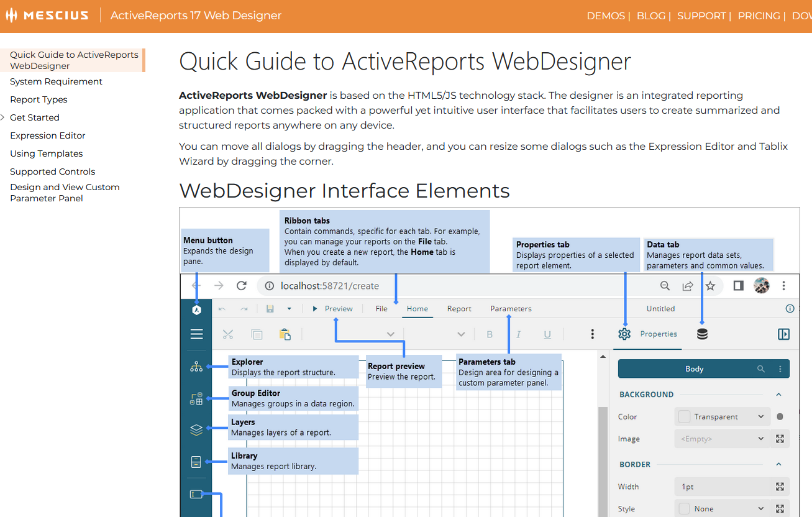Collapse the BACKGROUND section in Properties
The width and height of the screenshot is (812, 517).
click(x=778, y=394)
